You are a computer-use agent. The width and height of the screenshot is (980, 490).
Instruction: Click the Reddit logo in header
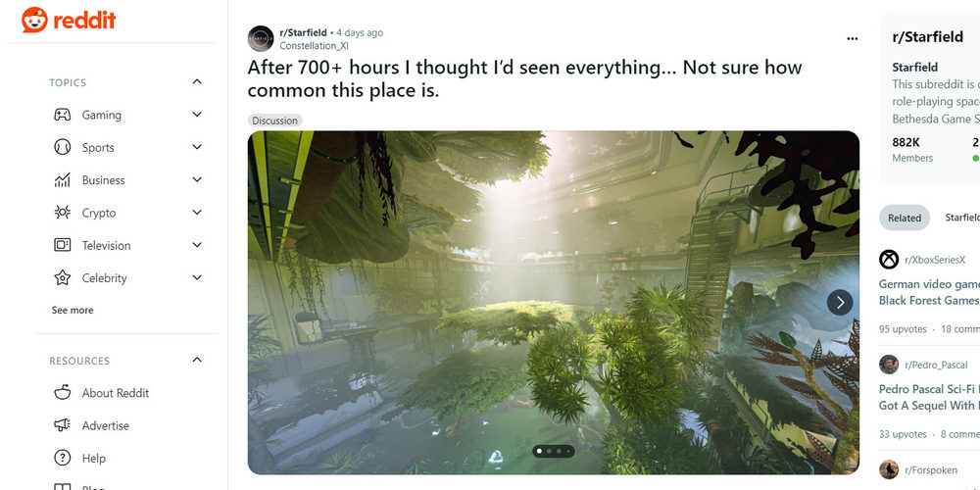click(69, 20)
